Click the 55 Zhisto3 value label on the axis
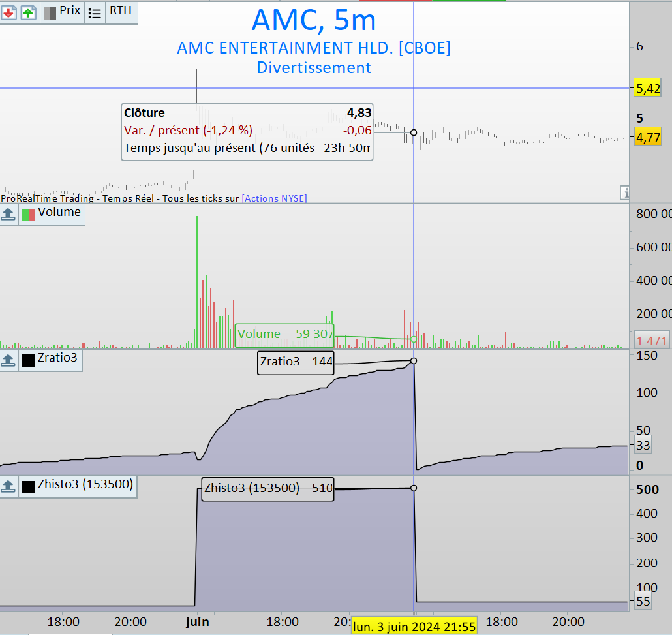This screenshot has height=635, width=672. (x=643, y=602)
